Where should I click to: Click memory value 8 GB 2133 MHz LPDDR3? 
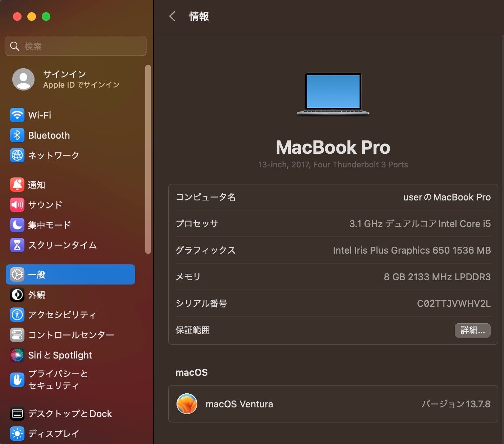click(437, 277)
